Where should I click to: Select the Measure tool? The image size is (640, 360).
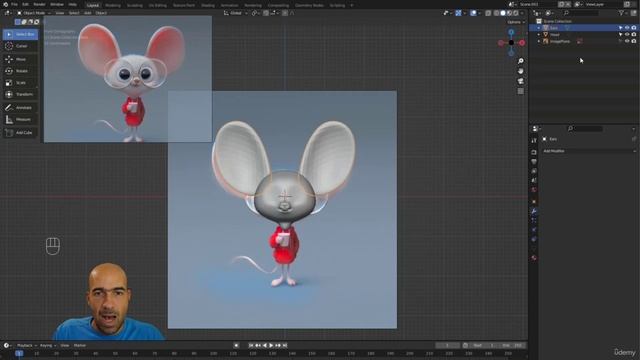click(20, 120)
